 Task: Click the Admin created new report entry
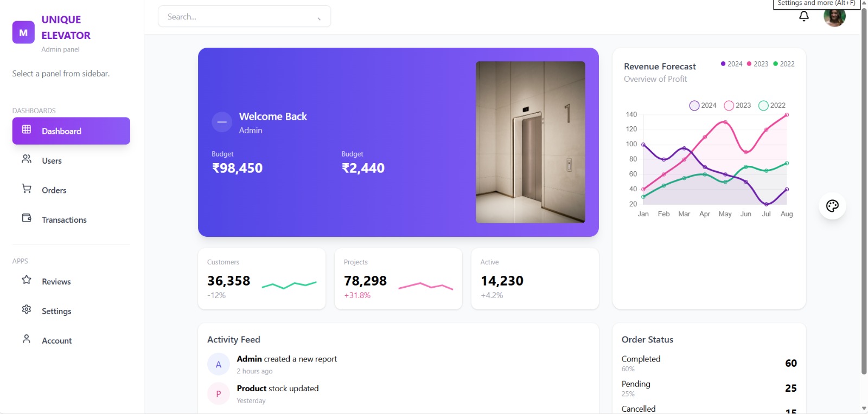point(286,359)
